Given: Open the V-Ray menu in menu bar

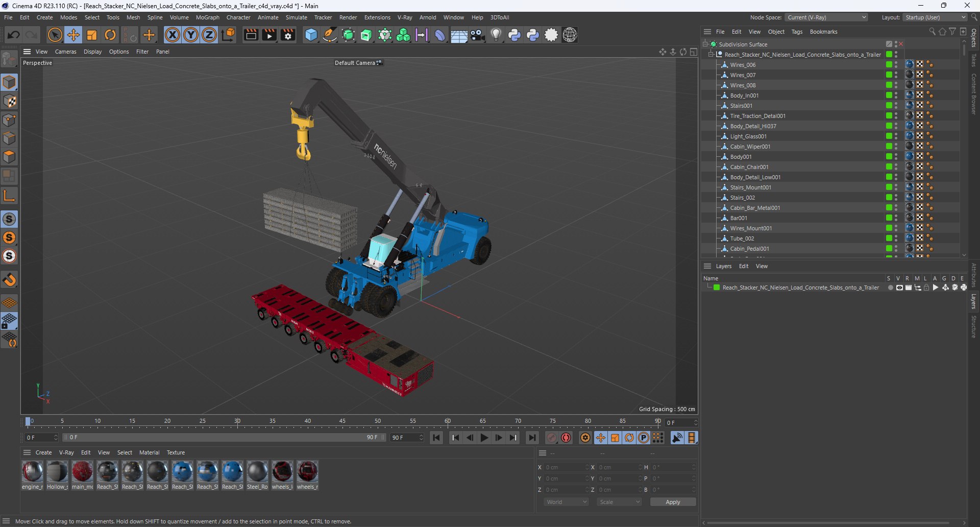Looking at the screenshot, I should tap(405, 17).
